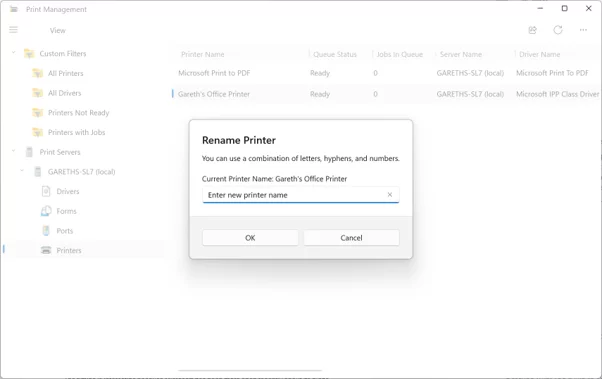602x379 pixels.
Task: Click the horizontal scrollbar at bottom
Action: click(x=250, y=371)
